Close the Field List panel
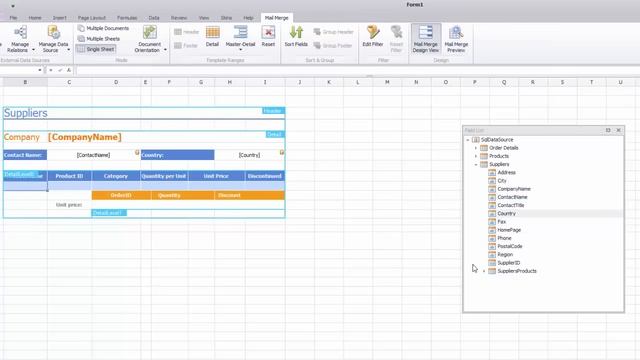This screenshot has height=360, width=640. click(618, 130)
